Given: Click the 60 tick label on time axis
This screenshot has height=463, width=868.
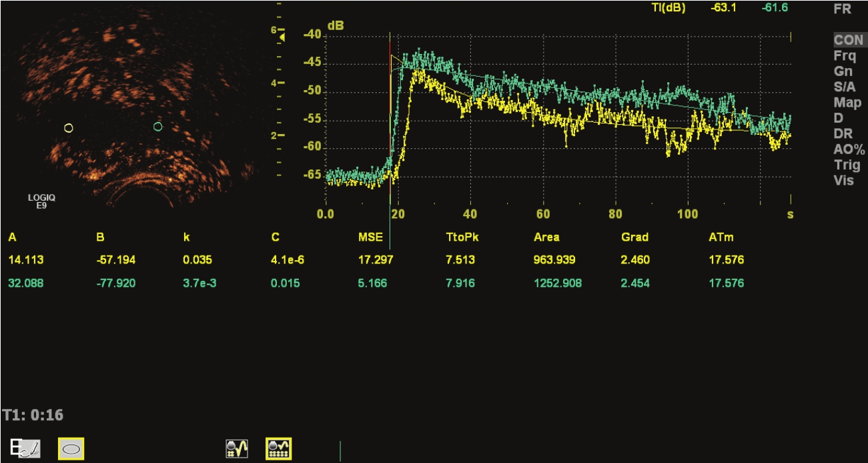Looking at the screenshot, I should [542, 214].
